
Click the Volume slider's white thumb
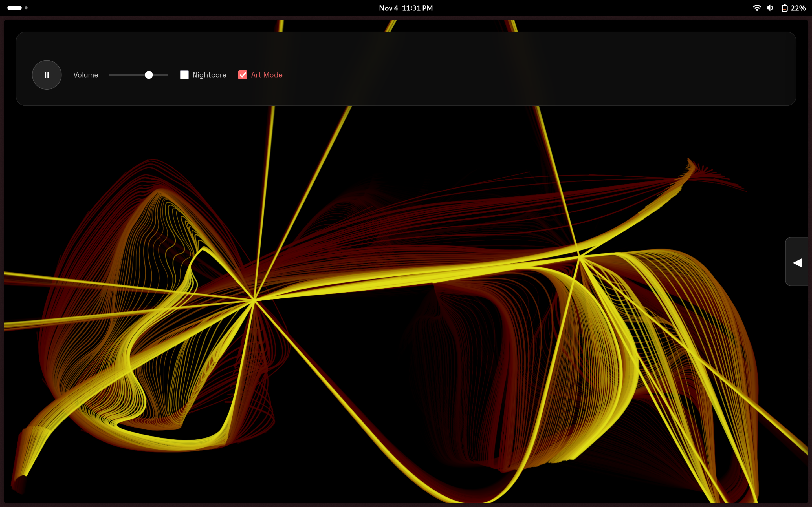pyautogui.click(x=149, y=75)
